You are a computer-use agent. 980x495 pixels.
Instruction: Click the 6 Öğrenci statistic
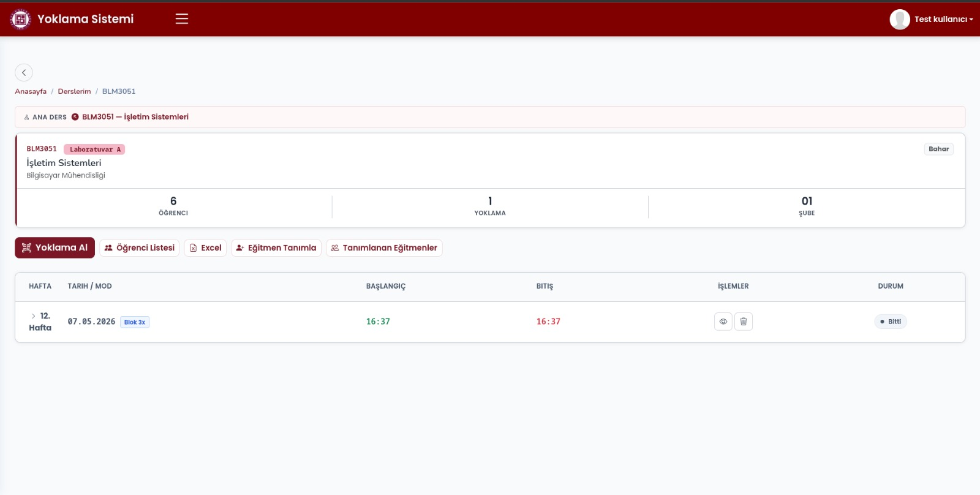[173, 206]
